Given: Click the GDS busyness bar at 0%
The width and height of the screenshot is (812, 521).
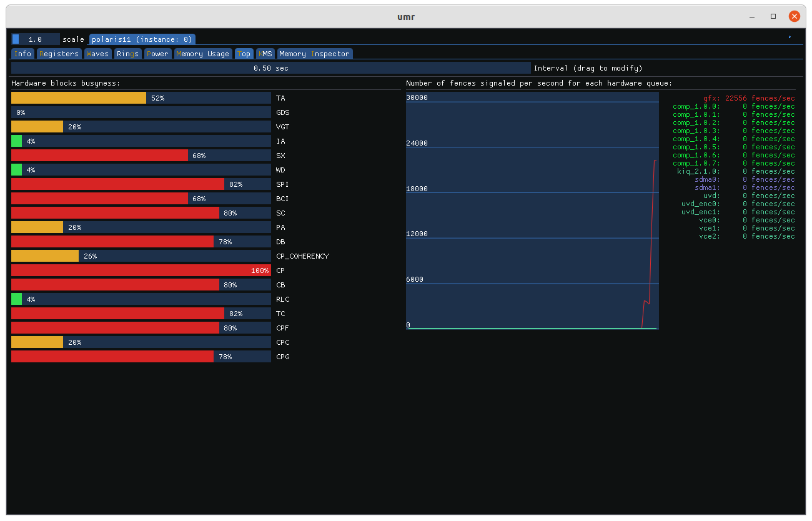Looking at the screenshot, I should coord(141,112).
